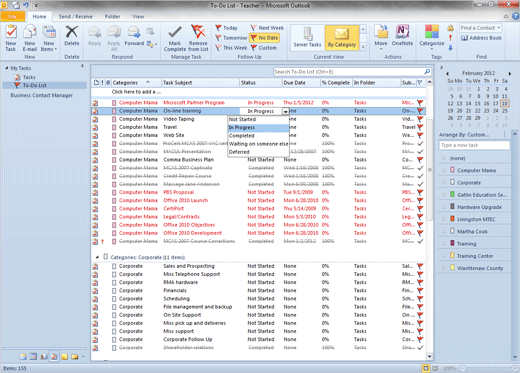Click inside the Search To-Do List box

pos(349,72)
